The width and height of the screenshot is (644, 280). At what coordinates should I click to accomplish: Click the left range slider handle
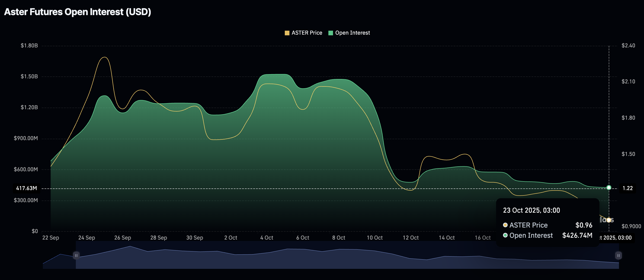pyautogui.click(x=76, y=255)
